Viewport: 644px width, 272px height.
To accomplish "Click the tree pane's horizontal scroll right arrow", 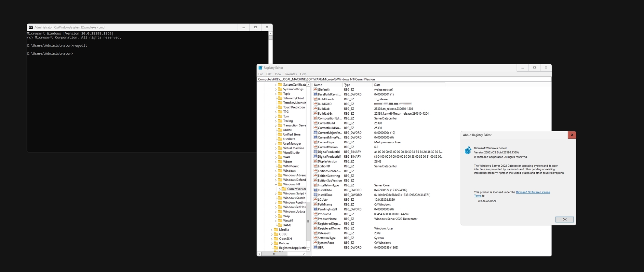I will (x=304, y=254).
